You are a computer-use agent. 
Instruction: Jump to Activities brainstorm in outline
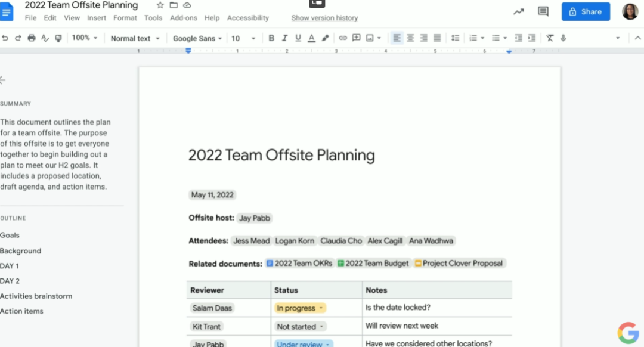pos(36,296)
